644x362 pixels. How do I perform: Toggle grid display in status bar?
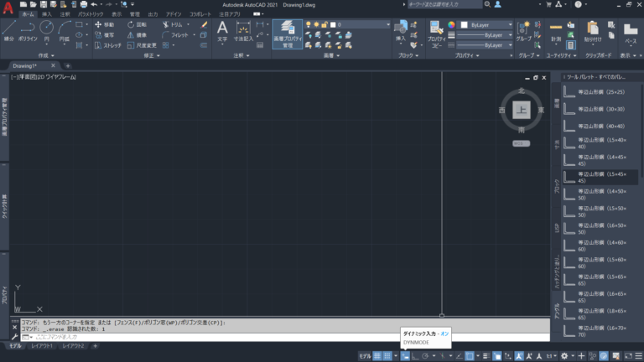click(x=377, y=356)
